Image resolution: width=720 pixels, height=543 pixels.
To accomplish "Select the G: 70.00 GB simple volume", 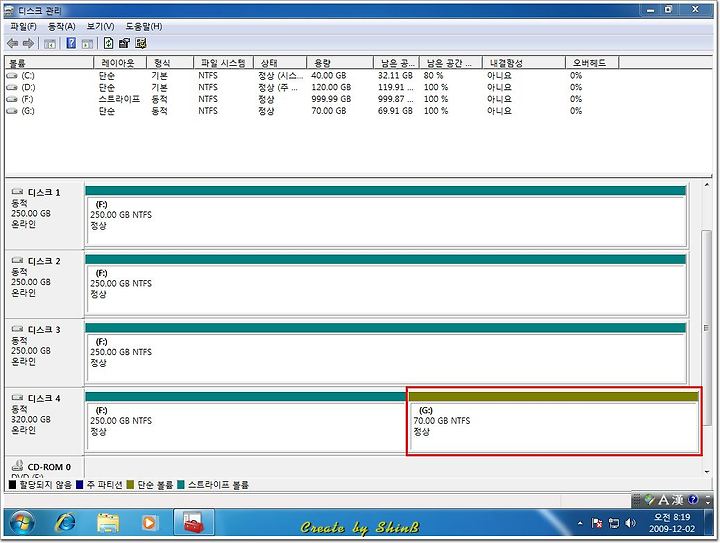I will [554, 422].
